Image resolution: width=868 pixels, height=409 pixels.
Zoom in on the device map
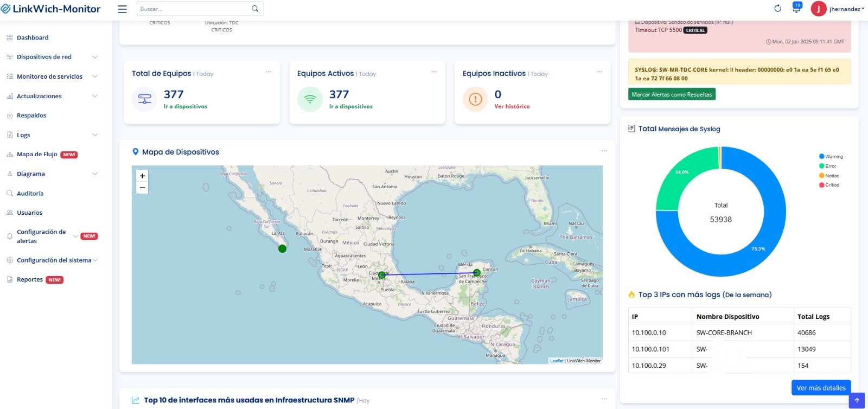[x=142, y=176]
